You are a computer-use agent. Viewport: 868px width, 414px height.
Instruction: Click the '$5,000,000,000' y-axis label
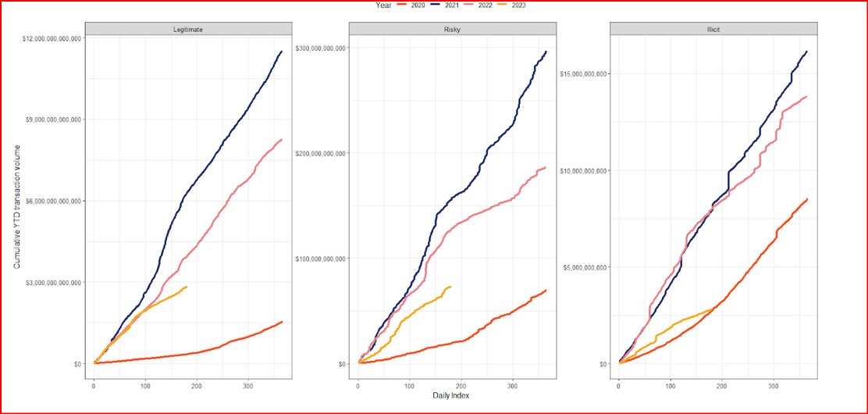click(586, 267)
